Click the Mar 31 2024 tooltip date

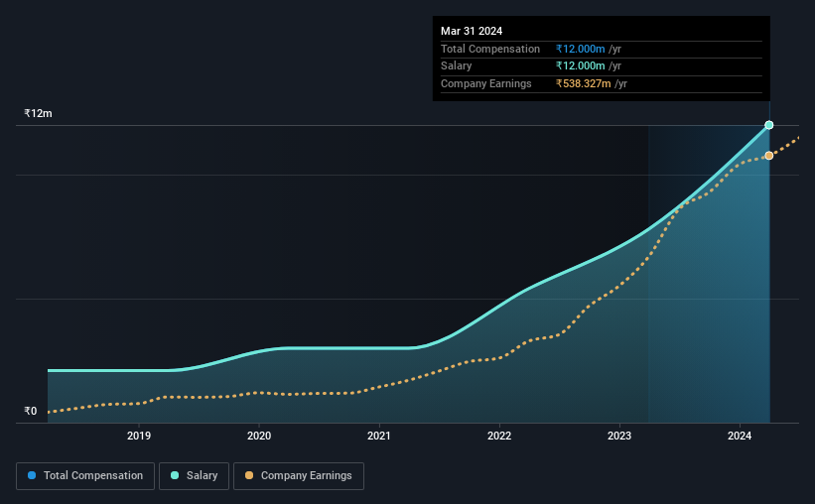pos(472,31)
